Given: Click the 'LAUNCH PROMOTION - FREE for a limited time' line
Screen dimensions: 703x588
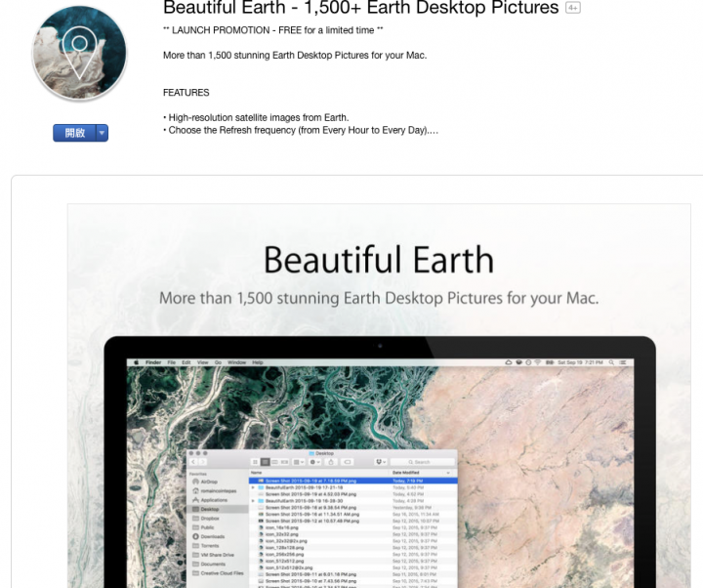Looking at the screenshot, I should 273,30.
